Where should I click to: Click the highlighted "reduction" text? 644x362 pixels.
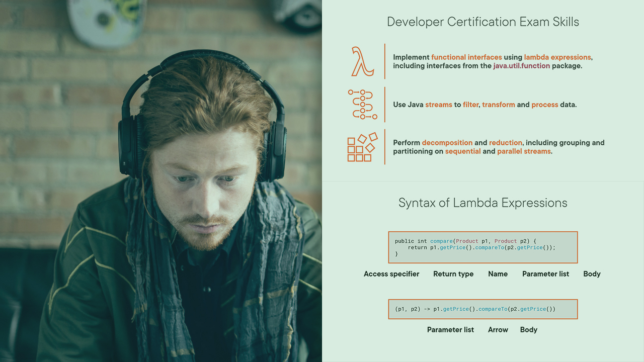pos(505,142)
